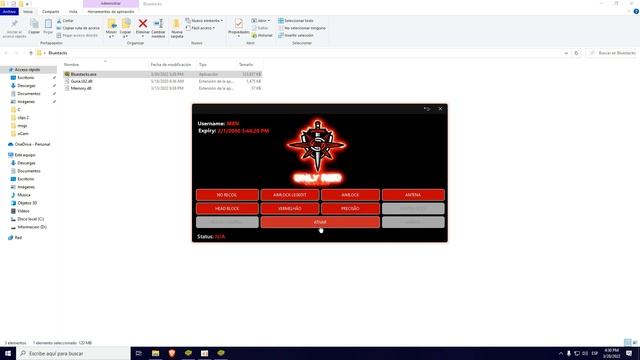The height and width of the screenshot is (360, 640).
Task: Click the VERMELHÃO button
Action: pyautogui.click(x=290, y=209)
